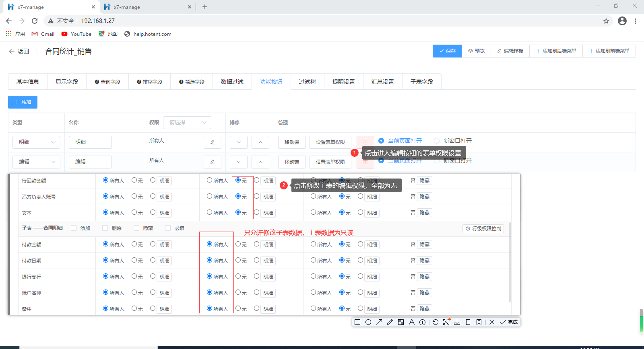644x349 pixels.
Task: Select the rectangle annotation tool
Action: [x=357, y=322]
